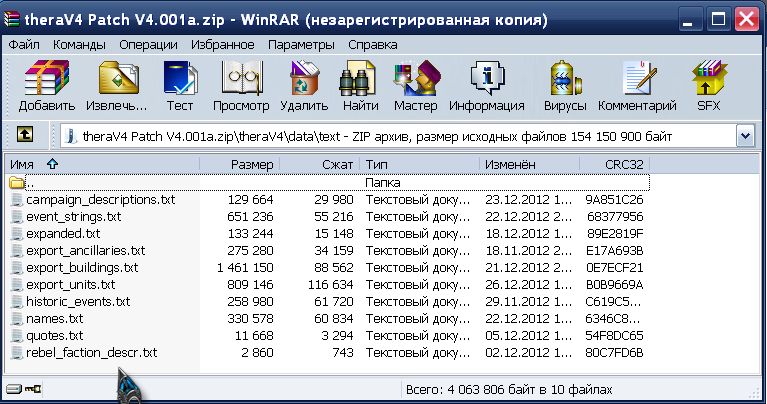Click CRC32 value 9A851C26
767x404 pixels.
(614, 200)
